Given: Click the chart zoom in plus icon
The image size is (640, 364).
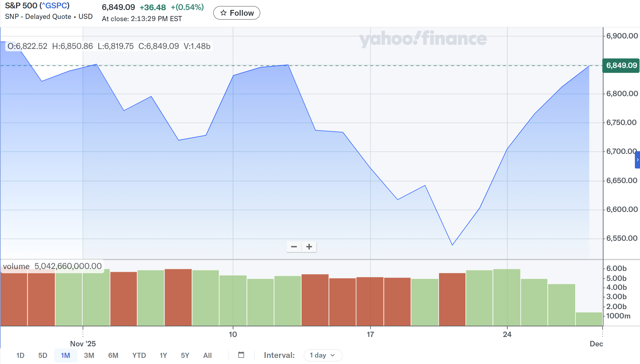Looking at the screenshot, I should click(x=309, y=247).
